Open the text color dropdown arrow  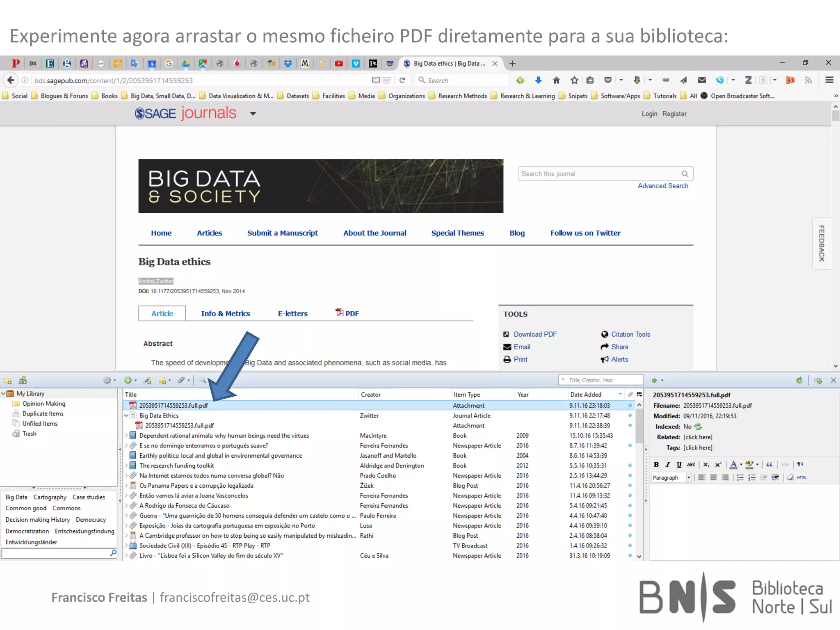pos(741,465)
